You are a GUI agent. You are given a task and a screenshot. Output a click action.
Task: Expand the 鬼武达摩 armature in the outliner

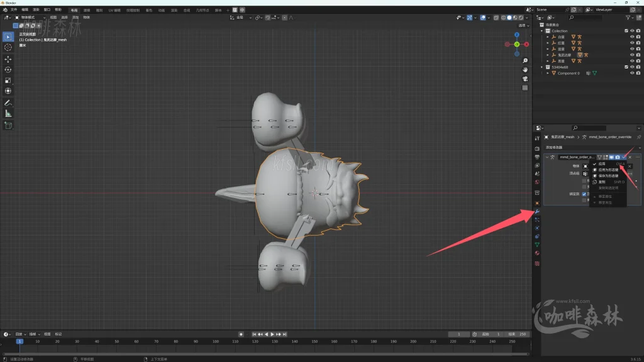(548, 55)
